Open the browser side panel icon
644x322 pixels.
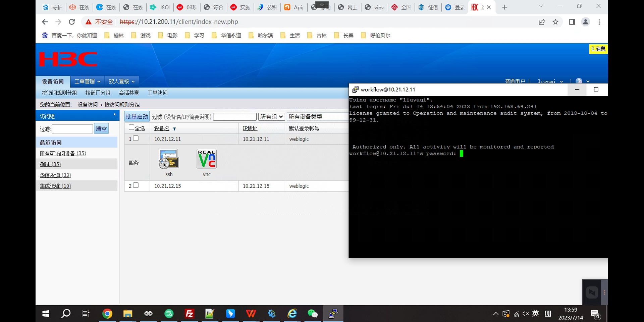(572, 22)
